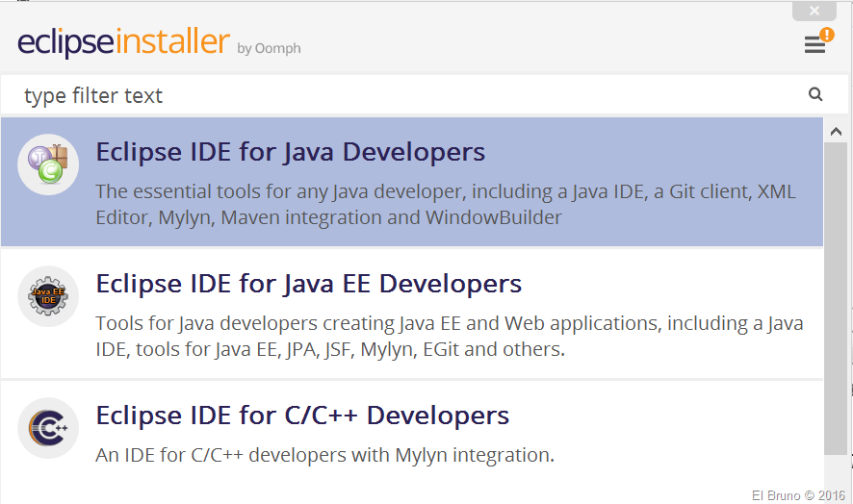
Task: Click the "by Oomph" label
Action: (269, 48)
